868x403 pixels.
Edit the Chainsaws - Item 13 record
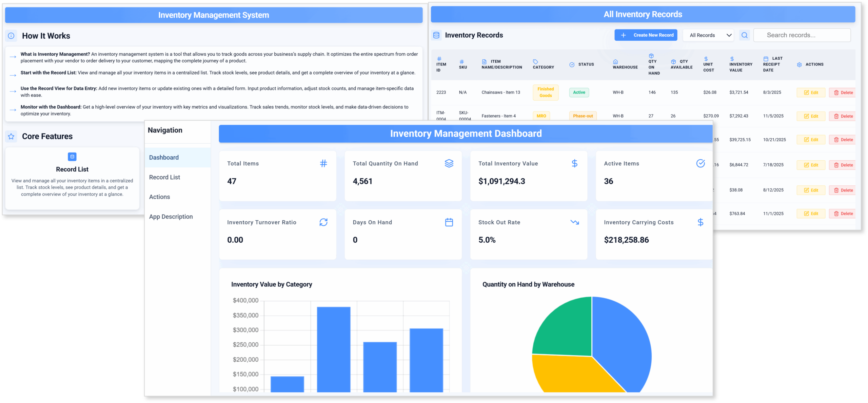point(811,93)
